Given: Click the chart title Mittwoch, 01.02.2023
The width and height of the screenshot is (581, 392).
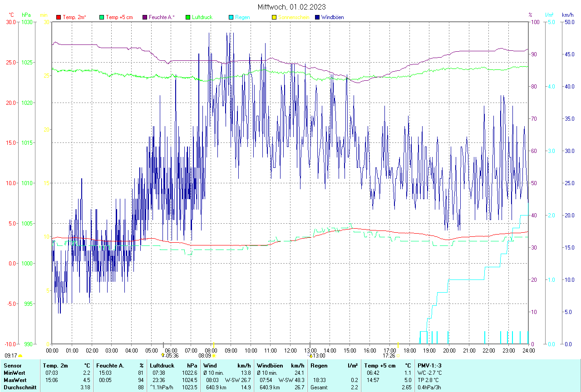Looking at the screenshot, I should [291, 7].
